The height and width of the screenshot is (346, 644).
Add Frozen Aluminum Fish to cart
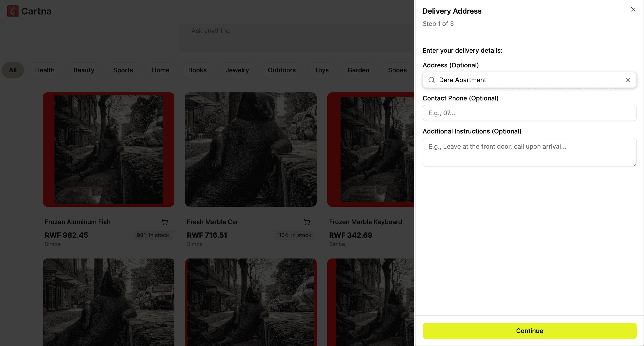165,222
